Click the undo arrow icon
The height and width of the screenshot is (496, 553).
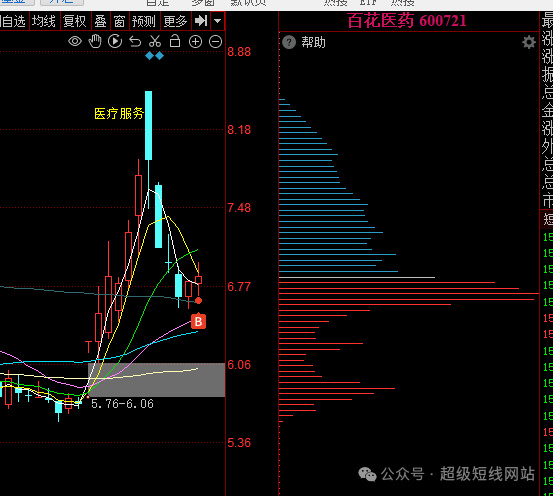(135, 42)
